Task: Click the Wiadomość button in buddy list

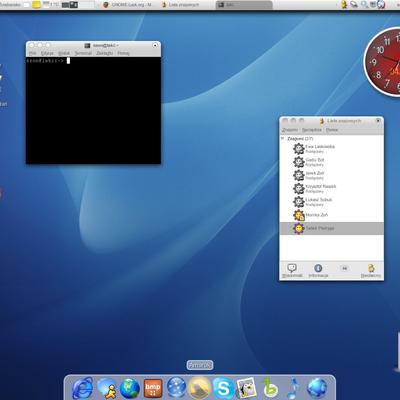Action: tap(292, 271)
